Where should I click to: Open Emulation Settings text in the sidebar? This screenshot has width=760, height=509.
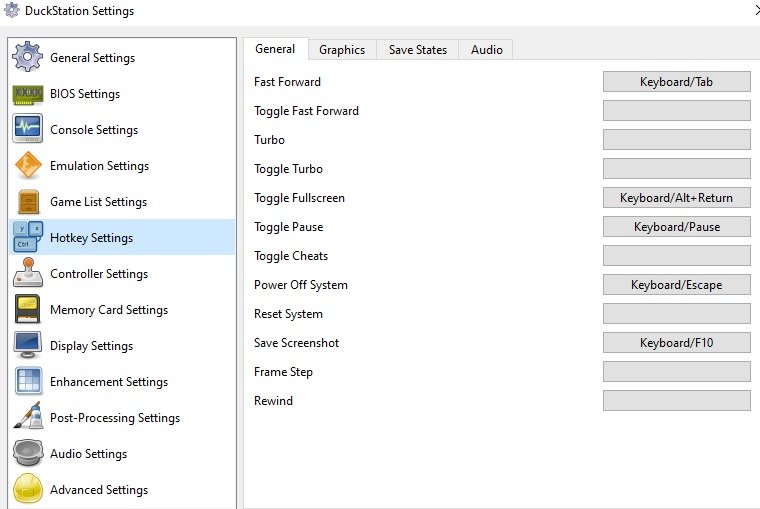[x=99, y=166]
